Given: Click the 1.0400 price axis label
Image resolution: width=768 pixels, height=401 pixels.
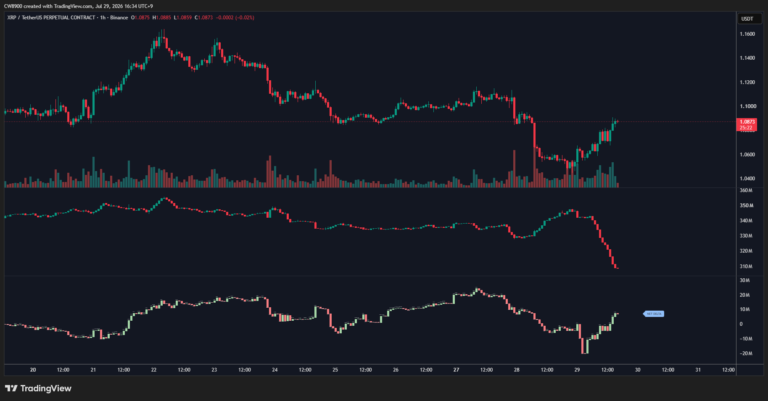Looking at the screenshot, I should point(747,179).
